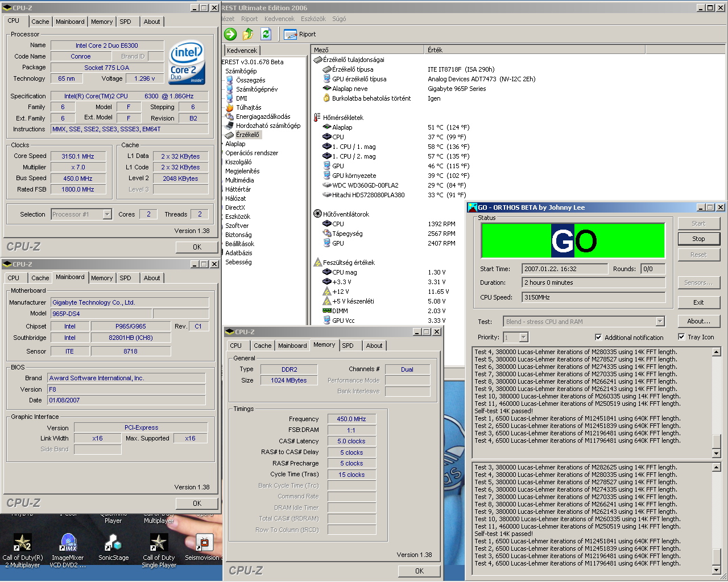This screenshot has width=728, height=582.
Task: Toggle Additional notification checkbox in ORTHOS
Action: (x=598, y=337)
